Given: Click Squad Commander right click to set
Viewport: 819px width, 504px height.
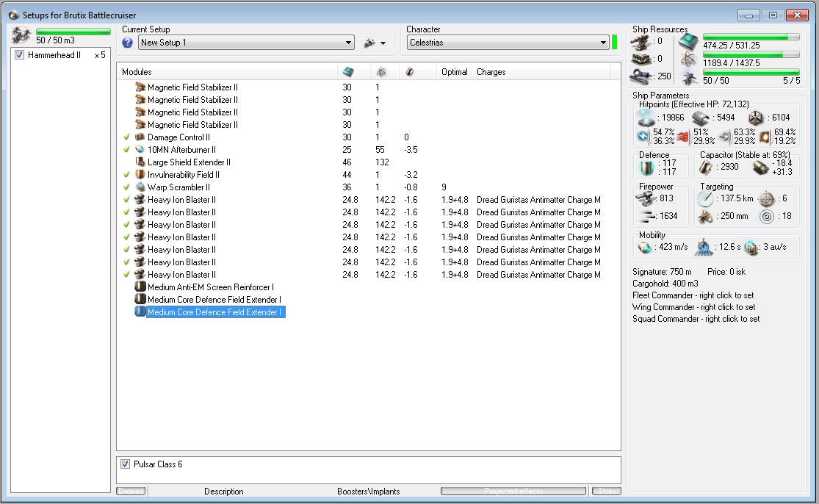Looking at the screenshot, I should pyautogui.click(x=696, y=319).
